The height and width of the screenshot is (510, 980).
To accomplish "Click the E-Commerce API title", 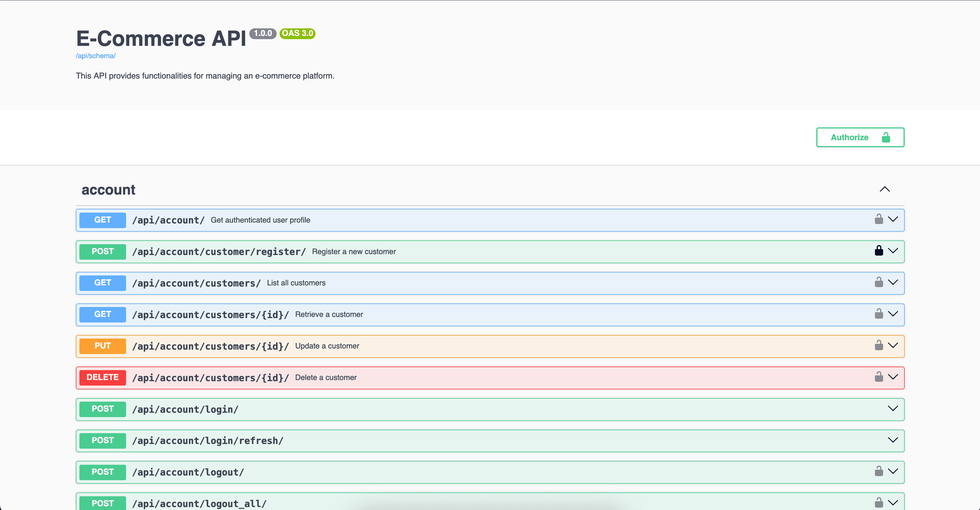I will 161,39.
